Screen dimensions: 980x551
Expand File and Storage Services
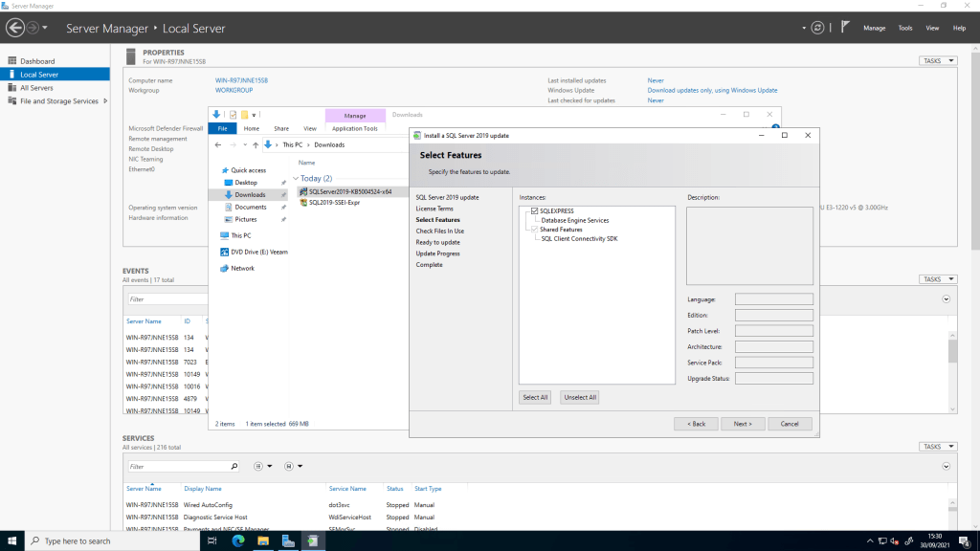[x=105, y=100]
